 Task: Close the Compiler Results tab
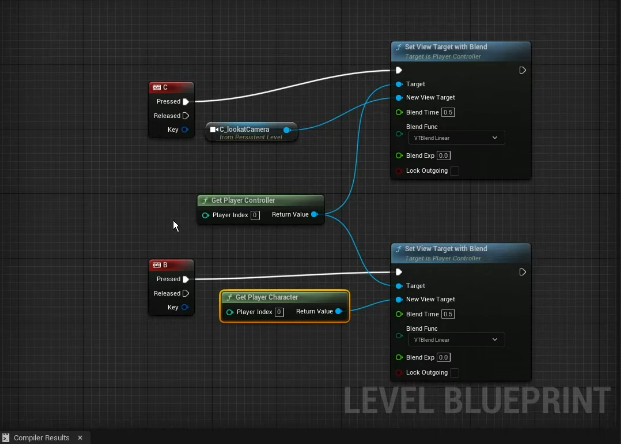80,437
